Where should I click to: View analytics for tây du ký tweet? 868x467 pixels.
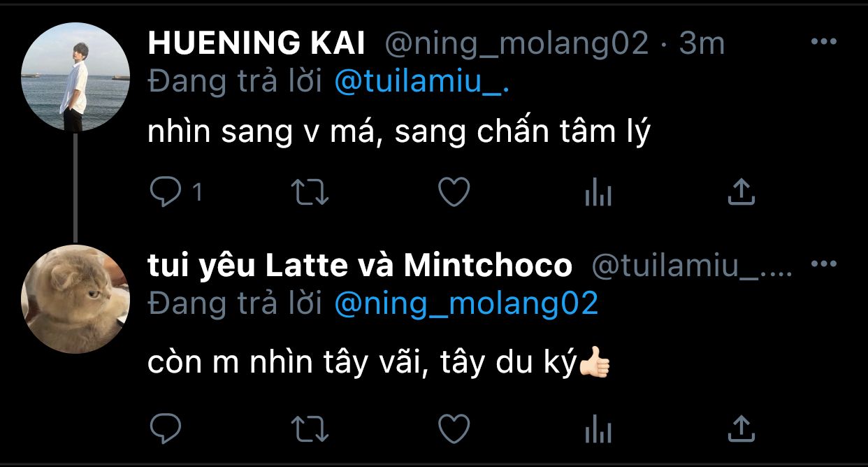tap(598, 429)
